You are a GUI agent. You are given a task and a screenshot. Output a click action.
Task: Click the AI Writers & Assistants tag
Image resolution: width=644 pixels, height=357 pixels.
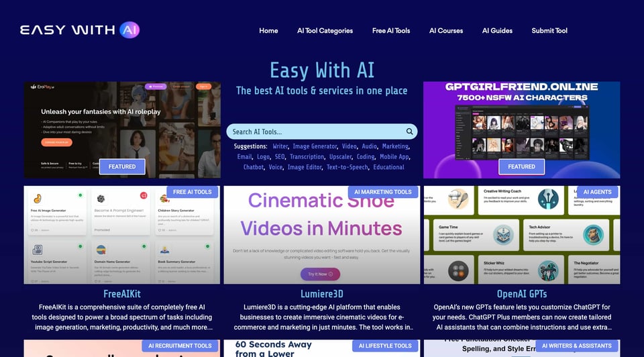[x=576, y=346]
